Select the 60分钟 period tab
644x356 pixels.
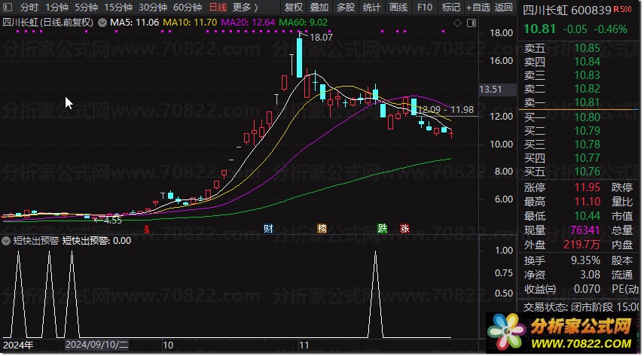point(188,8)
